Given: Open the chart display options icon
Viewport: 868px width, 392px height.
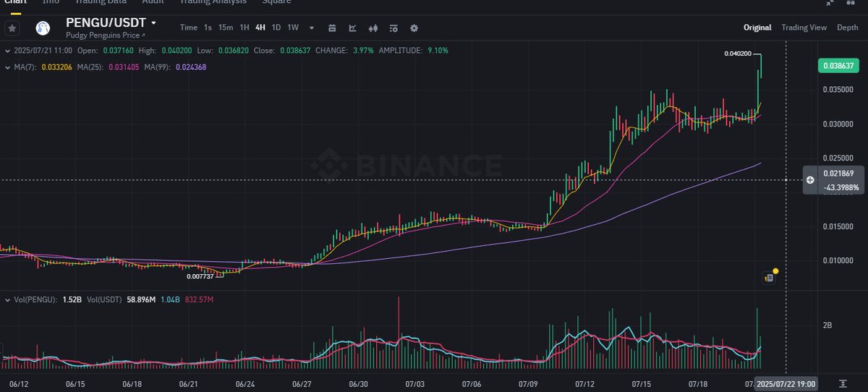Looking at the screenshot, I should [x=393, y=28].
